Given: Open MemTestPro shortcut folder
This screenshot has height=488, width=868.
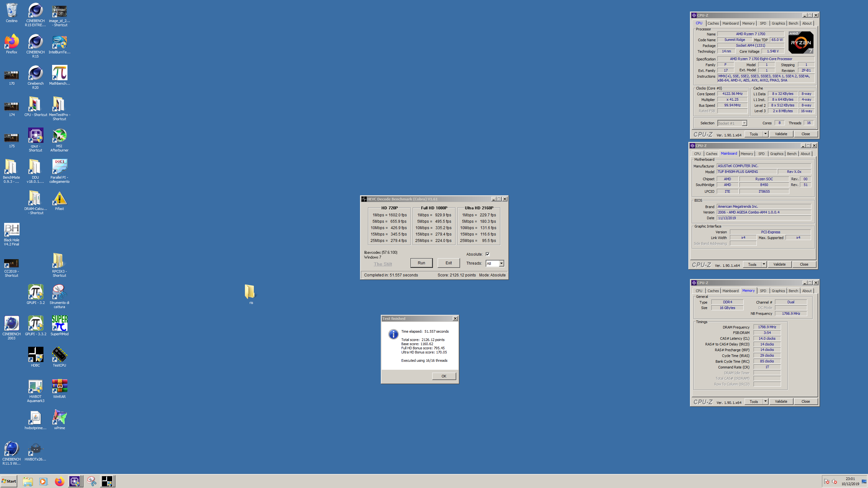Looking at the screenshot, I should (59, 109).
